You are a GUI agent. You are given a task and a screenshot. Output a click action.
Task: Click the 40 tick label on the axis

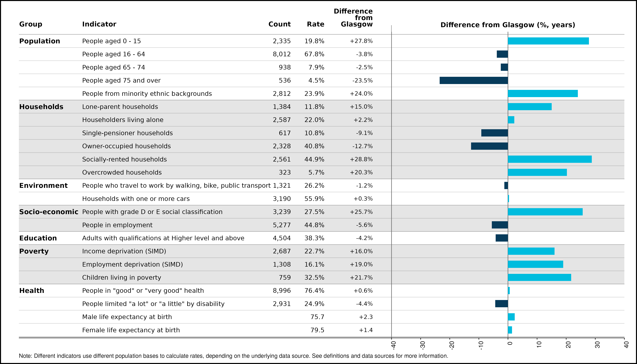tap(626, 345)
